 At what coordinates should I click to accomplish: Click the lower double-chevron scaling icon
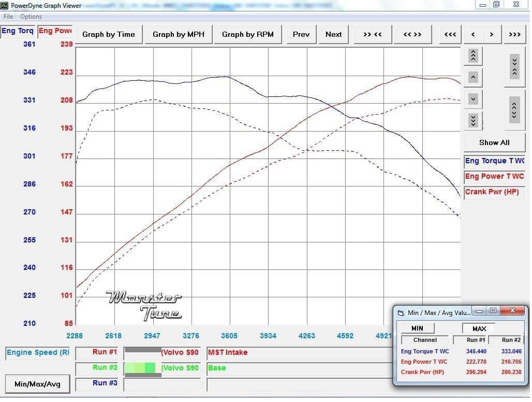[474, 119]
